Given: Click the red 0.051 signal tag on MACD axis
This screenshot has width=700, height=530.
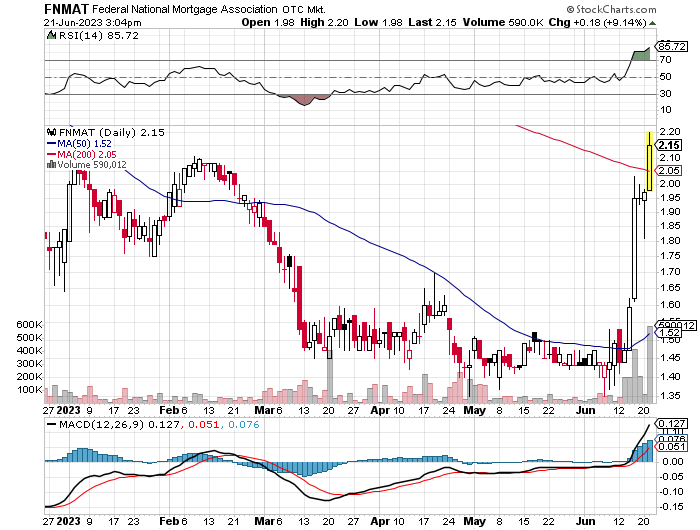Looking at the screenshot, I should (671, 447).
